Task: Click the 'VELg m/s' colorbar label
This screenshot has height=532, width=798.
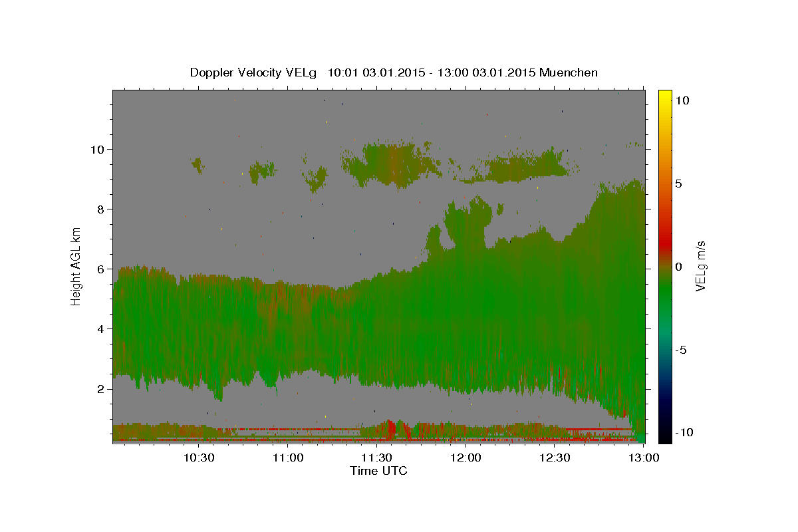Action: [x=700, y=266]
